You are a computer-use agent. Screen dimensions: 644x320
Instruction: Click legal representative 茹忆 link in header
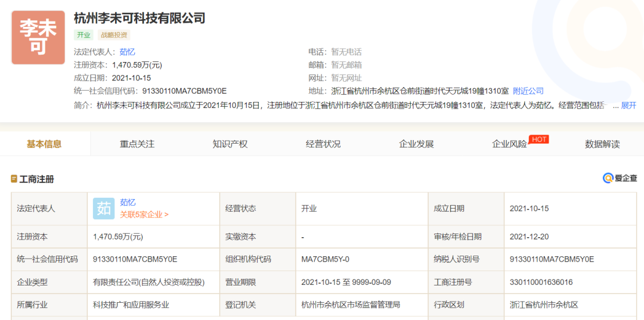[x=128, y=52]
